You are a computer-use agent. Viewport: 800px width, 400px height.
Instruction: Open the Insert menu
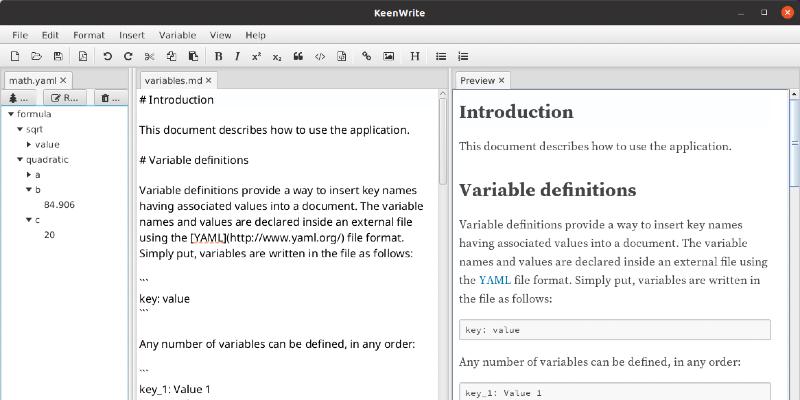pos(132,35)
